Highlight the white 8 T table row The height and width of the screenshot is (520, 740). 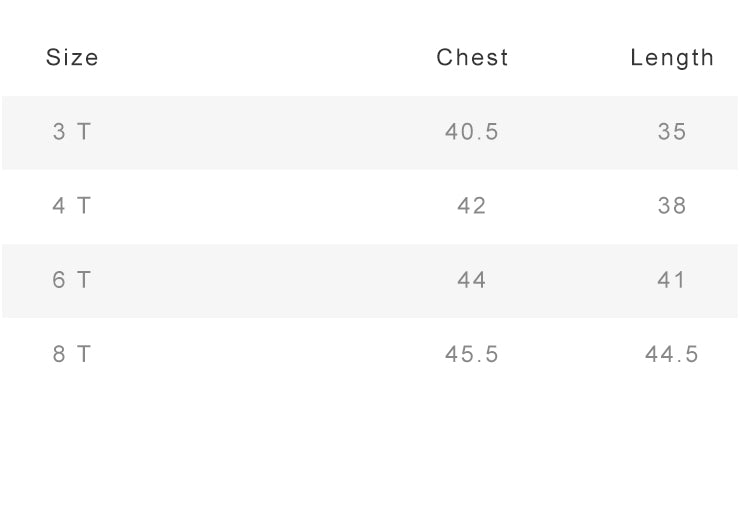(260, 354)
